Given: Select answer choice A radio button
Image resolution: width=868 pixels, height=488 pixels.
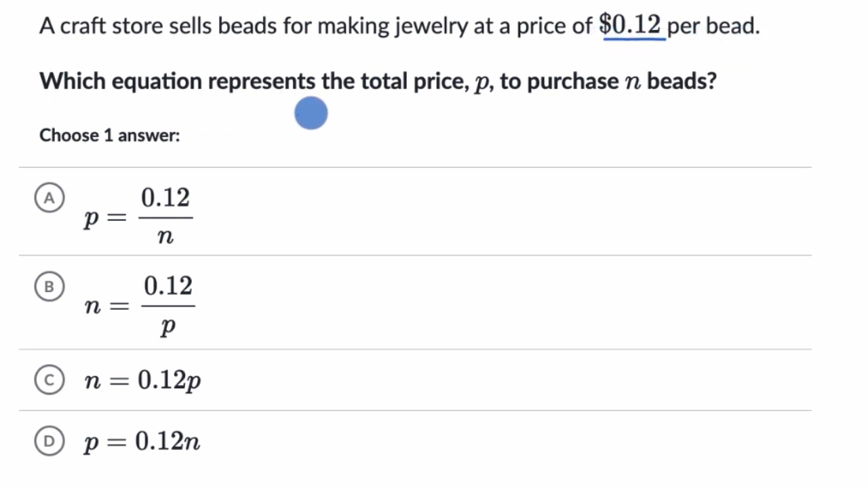Looking at the screenshot, I should [49, 198].
